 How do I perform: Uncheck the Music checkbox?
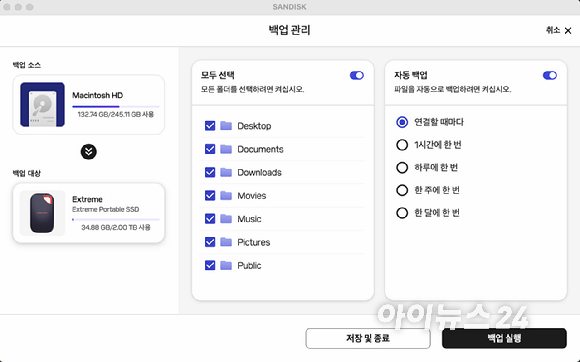tap(210, 219)
